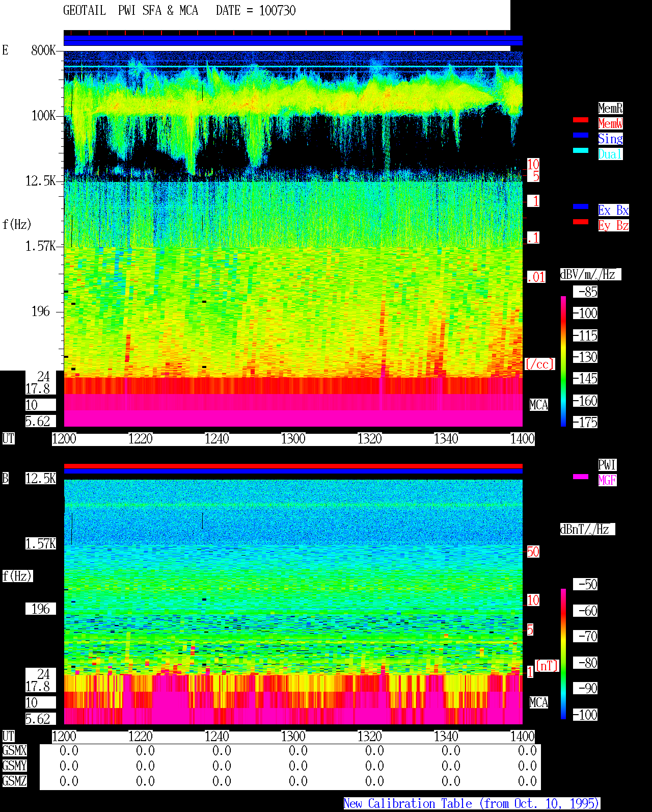The height and width of the screenshot is (812, 652).
Task: Click the -115 color scale value
Action: coord(585,335)
